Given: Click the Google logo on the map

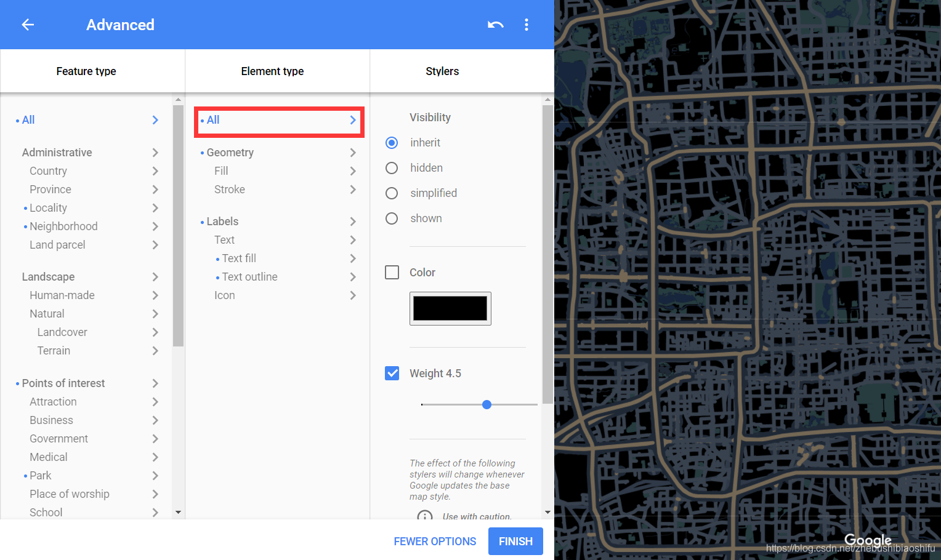Looking at the screenshot, I should (x=868, y=540).
